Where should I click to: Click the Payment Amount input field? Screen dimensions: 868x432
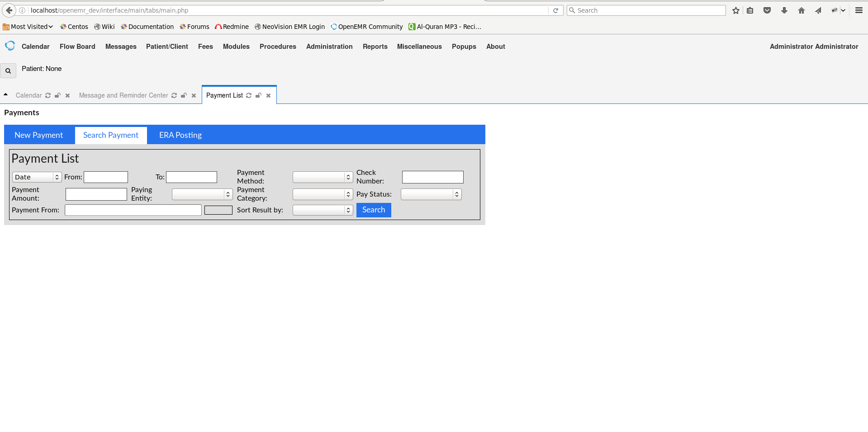pyautogui.click(x=96, y=194)
